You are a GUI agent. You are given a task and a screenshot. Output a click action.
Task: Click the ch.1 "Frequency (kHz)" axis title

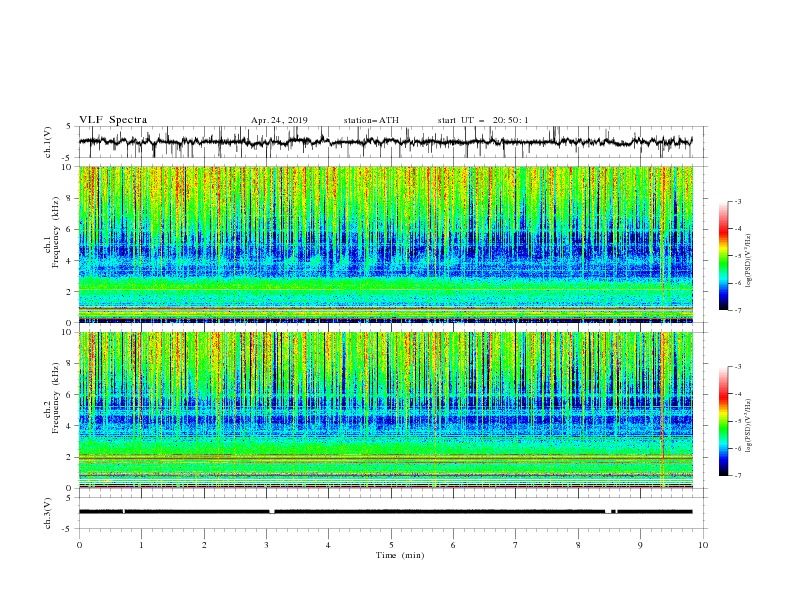(x=55, y=232)
